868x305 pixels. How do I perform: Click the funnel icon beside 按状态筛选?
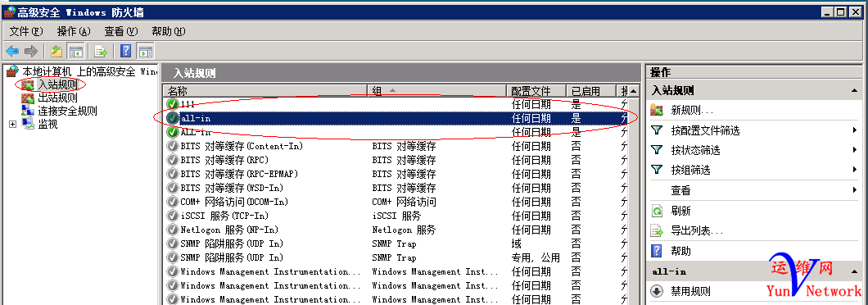coord(657,150)
